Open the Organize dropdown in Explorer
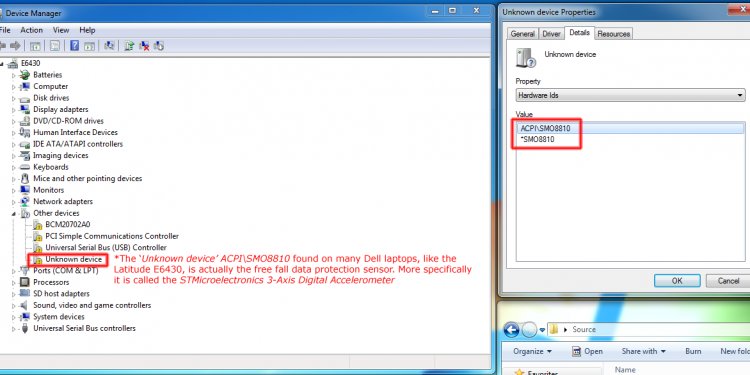Image resolution: width=750 pixels, height=375 pixels. [x=532, y=351]
